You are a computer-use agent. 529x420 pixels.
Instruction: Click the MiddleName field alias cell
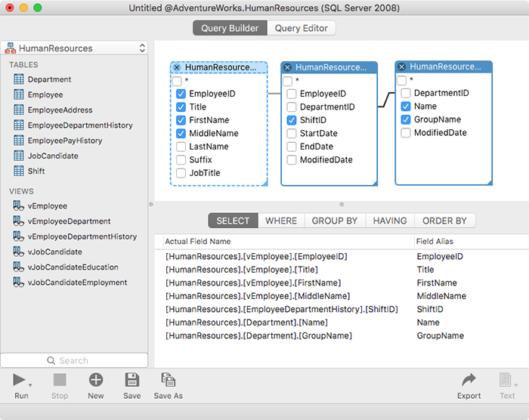coord(441,296)
